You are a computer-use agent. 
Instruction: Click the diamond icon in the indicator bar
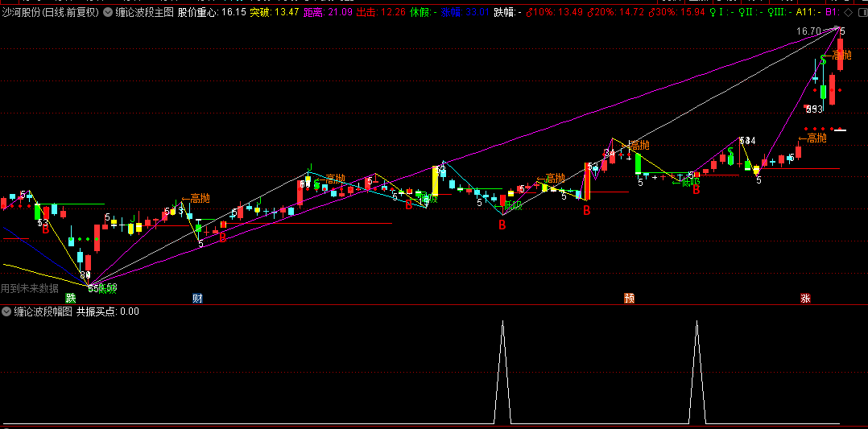coord(848,11)
